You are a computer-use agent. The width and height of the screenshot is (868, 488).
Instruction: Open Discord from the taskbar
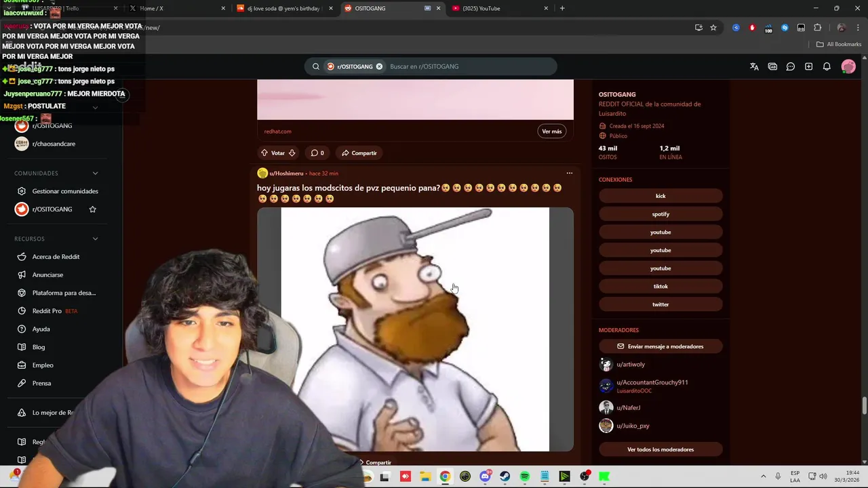[485, 476]
